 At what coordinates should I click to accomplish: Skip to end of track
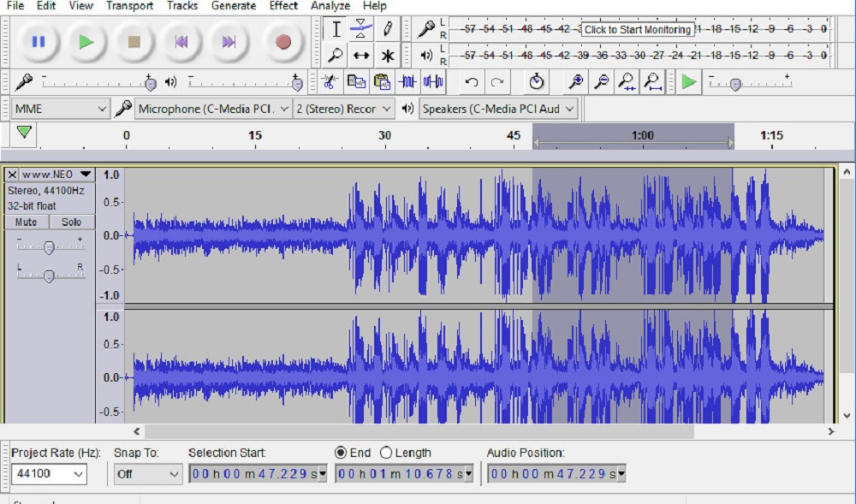click(229, 42)
